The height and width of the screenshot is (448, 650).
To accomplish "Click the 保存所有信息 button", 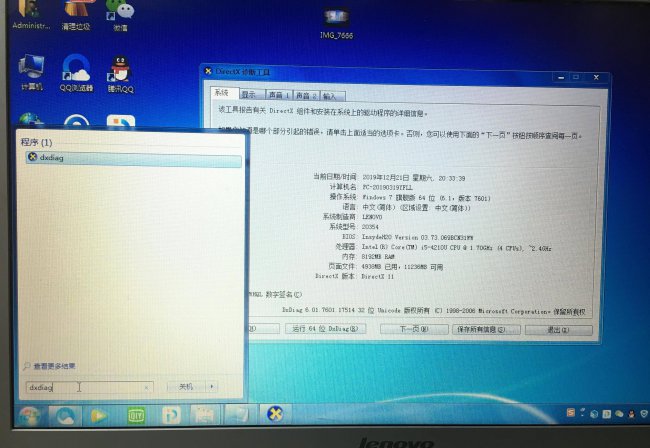I will coord(486,329).
